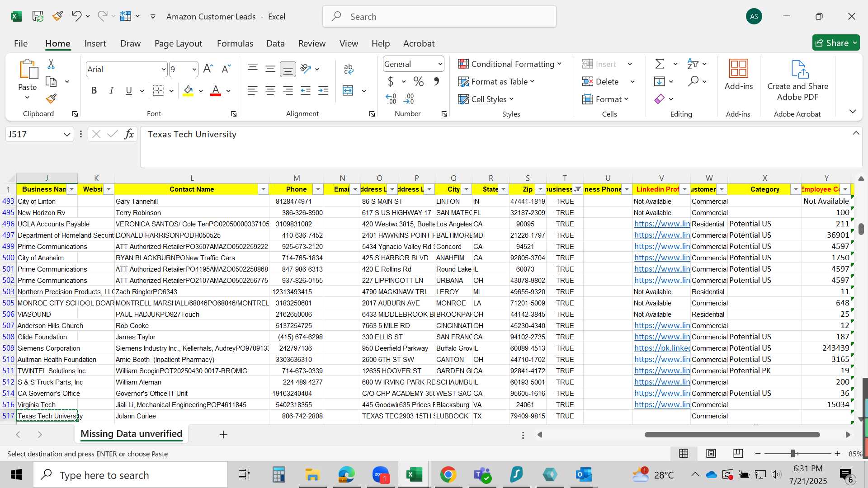The width and height of the screenshot is (868, 488).
Task: Open the File tab
Action: point(21,43)
